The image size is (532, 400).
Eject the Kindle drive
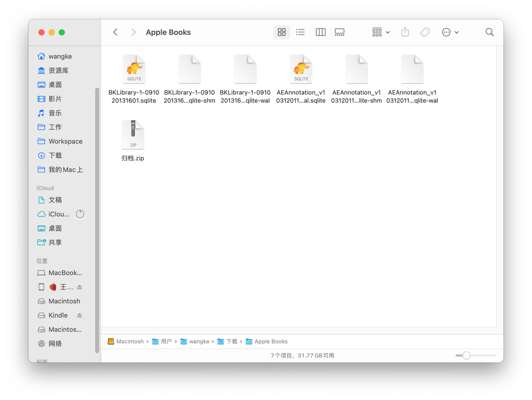point(79,315)
